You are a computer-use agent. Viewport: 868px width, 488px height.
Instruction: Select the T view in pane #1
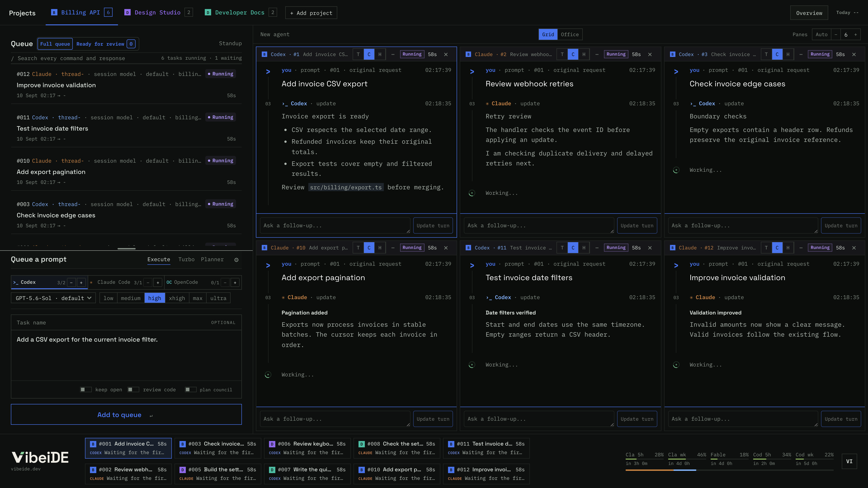pos(358,54)
